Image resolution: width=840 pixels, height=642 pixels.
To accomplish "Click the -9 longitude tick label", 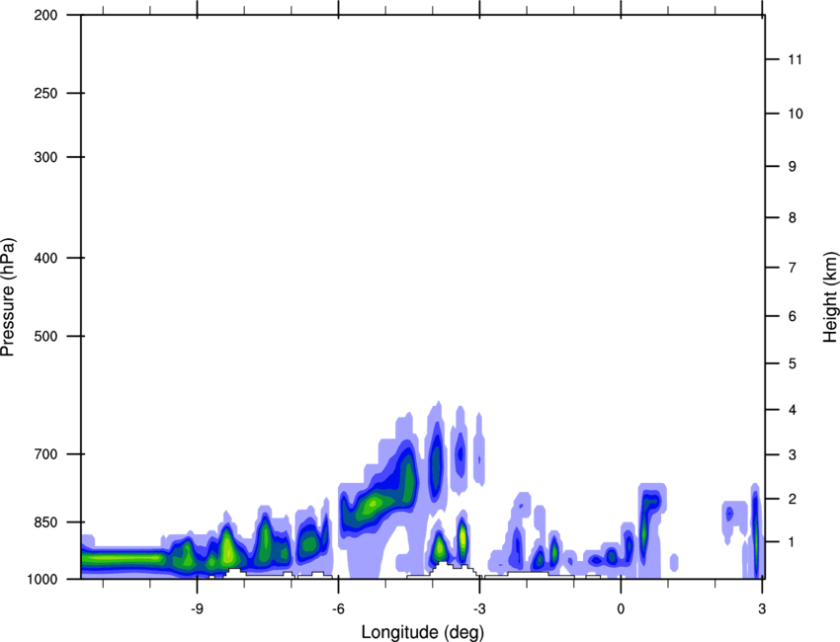I will click(197, 608).
